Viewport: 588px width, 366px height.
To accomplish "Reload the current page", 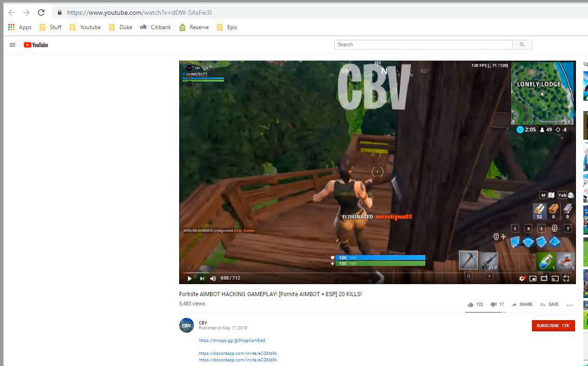I will [x=41, y=12].
